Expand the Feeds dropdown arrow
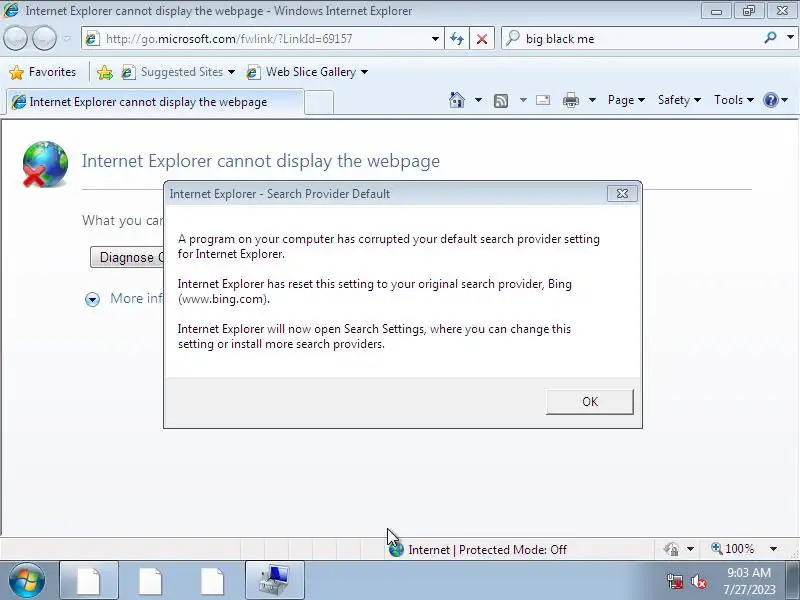The image size is (800, 600). click(523, 100)
